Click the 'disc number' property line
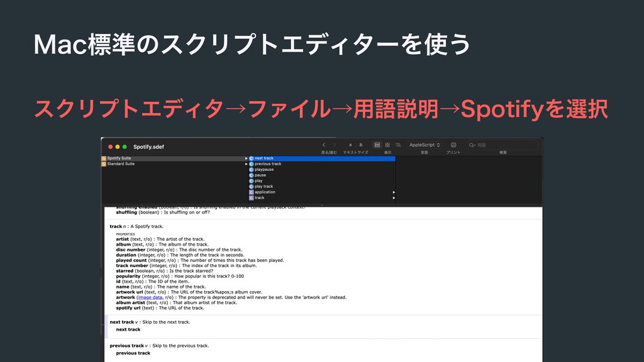 179,250
